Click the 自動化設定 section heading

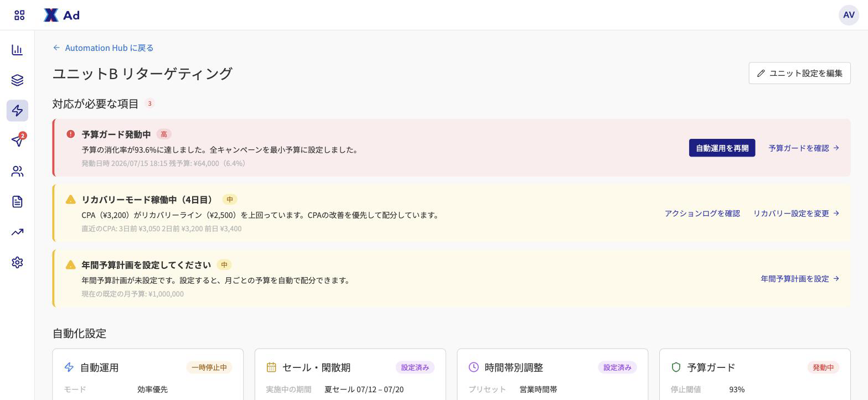(79, 333)
